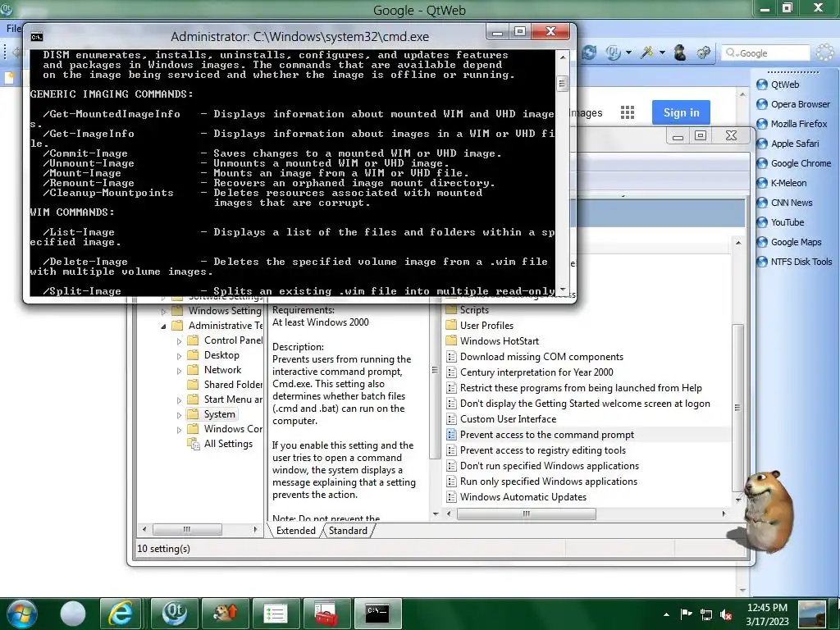Click the magic wand toolbar icon

tap(648, 52)
